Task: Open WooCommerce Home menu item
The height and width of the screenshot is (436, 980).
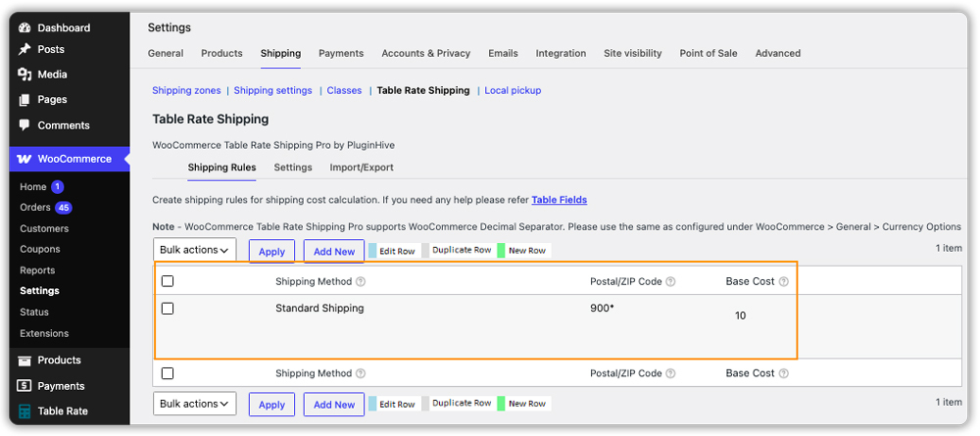Action: click(33, 187)
